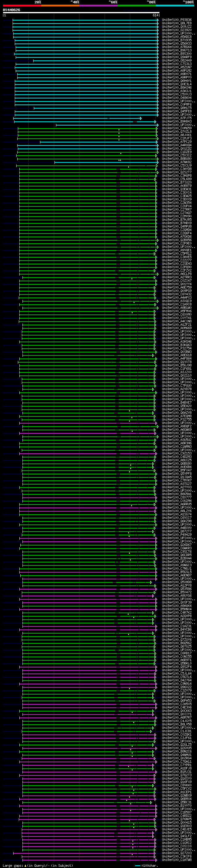Select the label UniRef100_A7GKD6

click(177, 236)
